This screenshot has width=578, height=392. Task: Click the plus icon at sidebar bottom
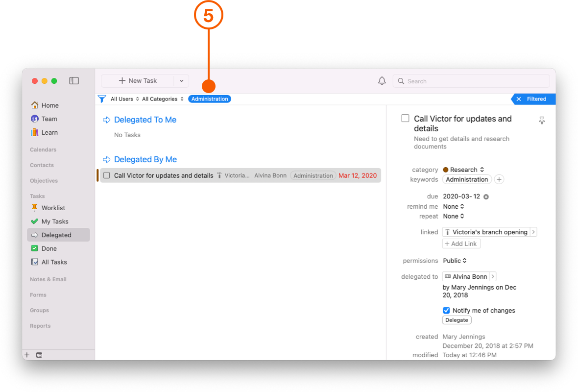pyautogui.click(x=27, y=355)
